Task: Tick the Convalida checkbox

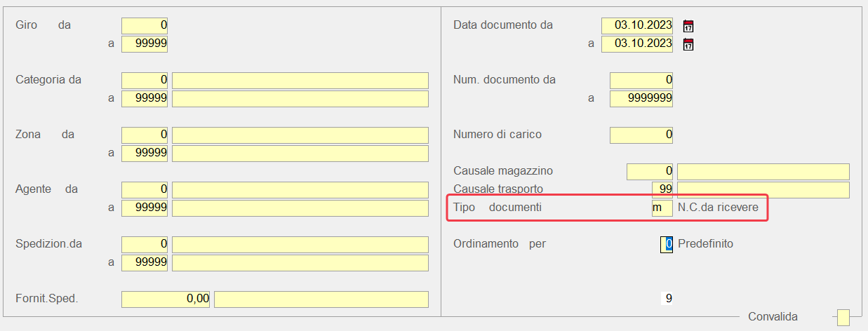Action: pyautogui.click(x=843, y=317)
